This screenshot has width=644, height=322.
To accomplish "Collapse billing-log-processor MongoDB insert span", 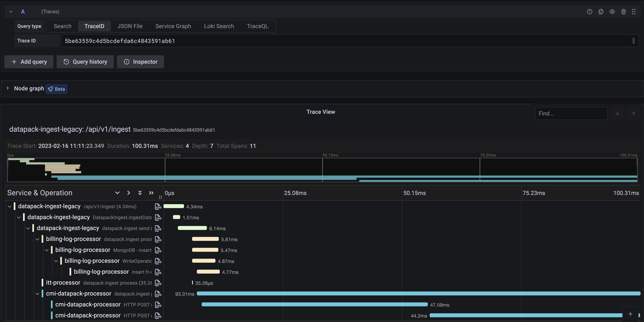I will (47, 250).
